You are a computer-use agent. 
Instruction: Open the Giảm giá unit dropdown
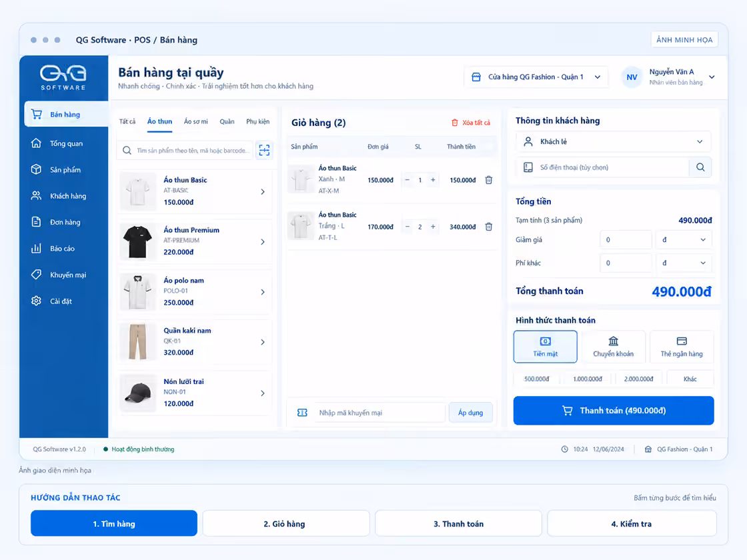point(684,239)
